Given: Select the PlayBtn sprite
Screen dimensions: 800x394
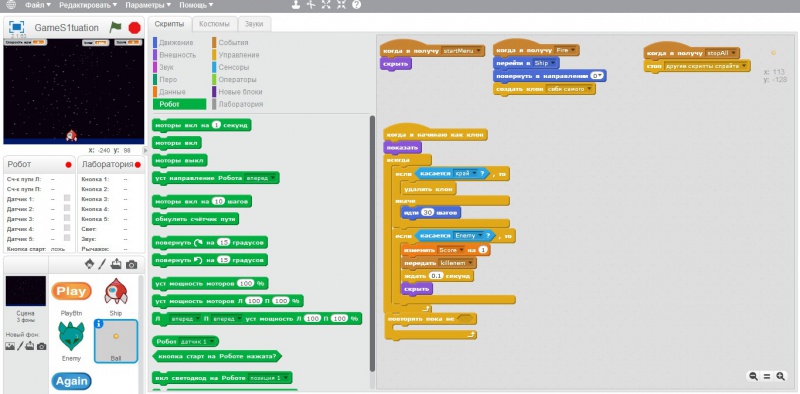Looking at the screenshot, I should tap(71, 297).
